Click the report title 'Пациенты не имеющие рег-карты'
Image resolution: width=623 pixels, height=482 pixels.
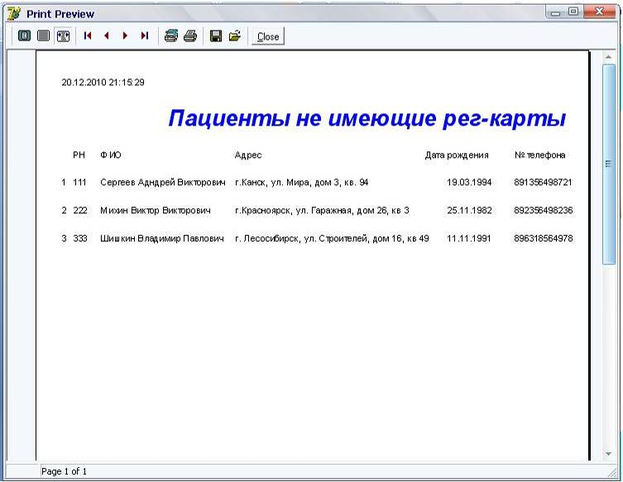click(x=367, y=118)
